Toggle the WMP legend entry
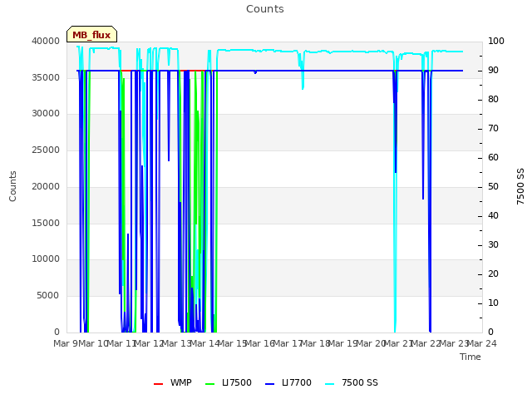The height and width of the screenshot is (399, 532). click(173, 382)
